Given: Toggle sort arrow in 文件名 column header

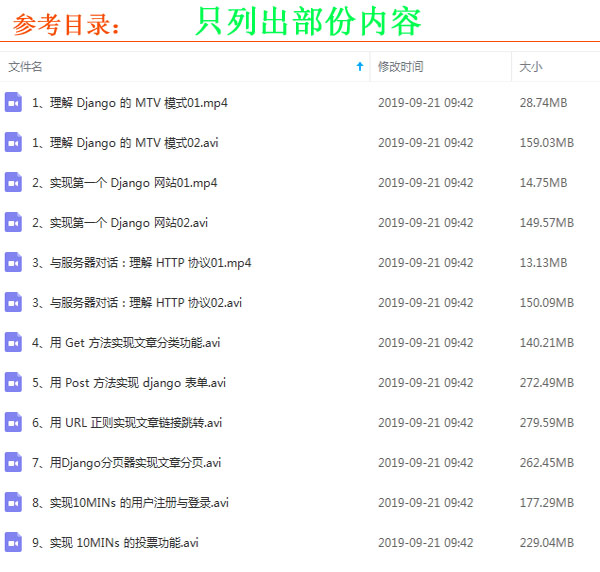Looking at the screenshot, I should point(360,67).
